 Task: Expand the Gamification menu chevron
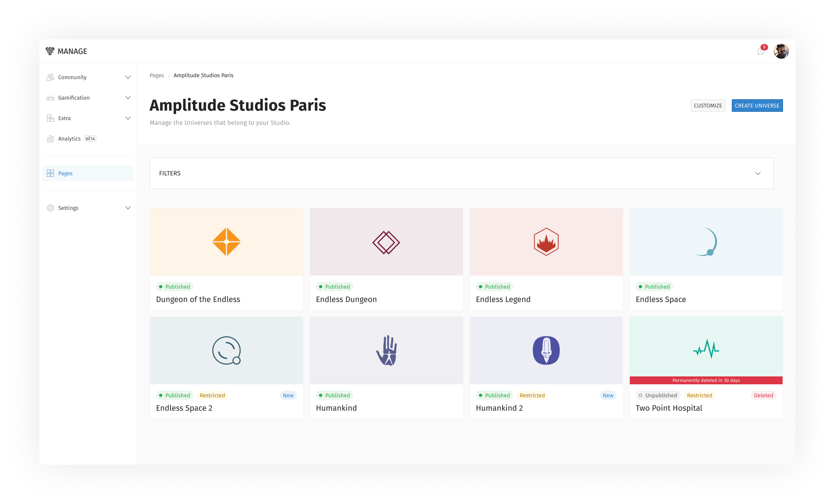click(128, 98)
